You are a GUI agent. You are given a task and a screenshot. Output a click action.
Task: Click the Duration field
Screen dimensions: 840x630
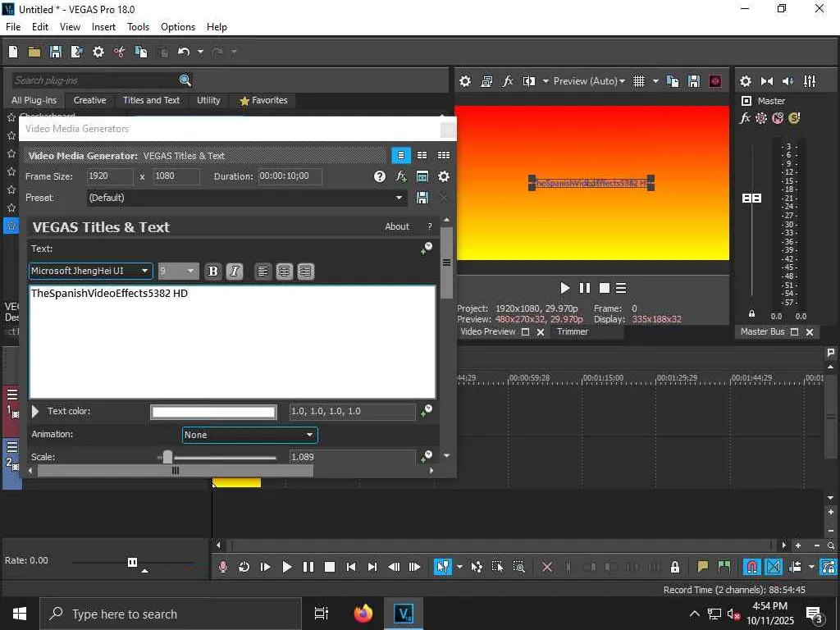[x=290, y=176]
